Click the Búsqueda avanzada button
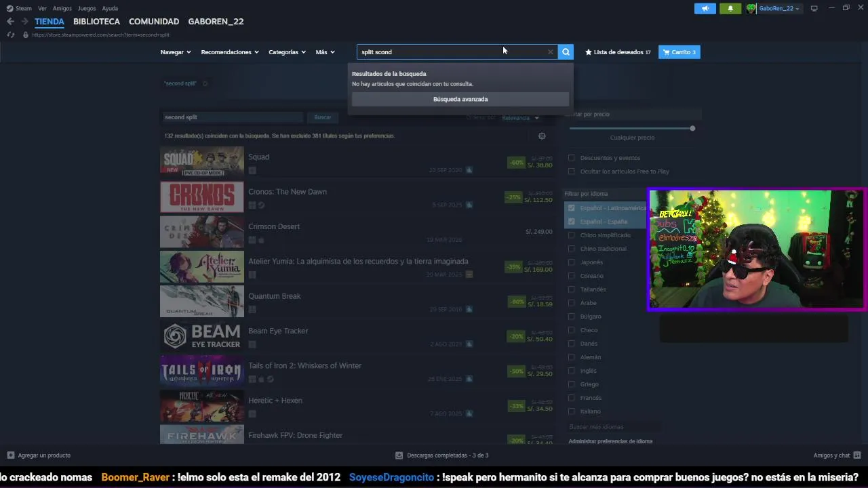 pyautogui.click(x=460, y=99)
